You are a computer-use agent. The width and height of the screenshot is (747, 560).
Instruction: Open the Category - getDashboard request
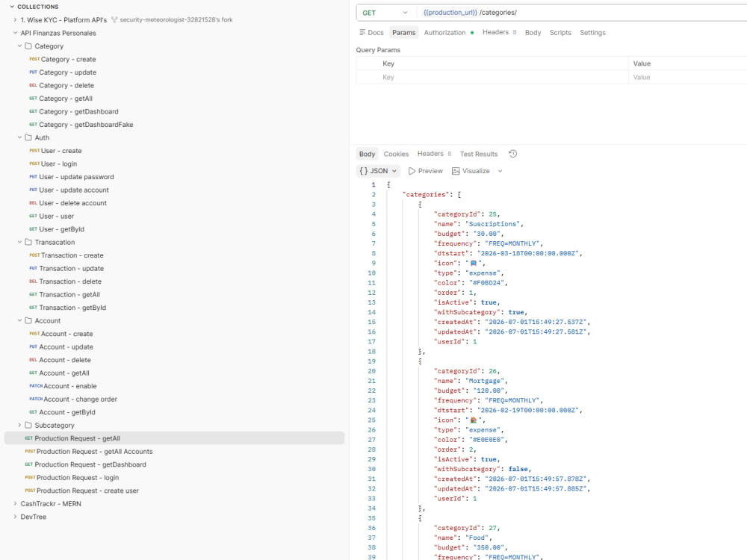78,111
